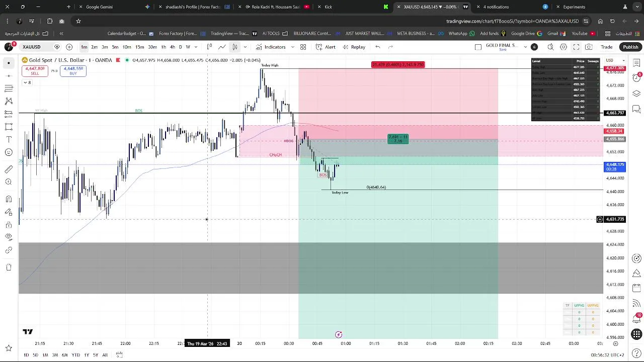Toggle hide all drawings eye icon
Viewport: 644px width, 362px height.
pos(9,237)
